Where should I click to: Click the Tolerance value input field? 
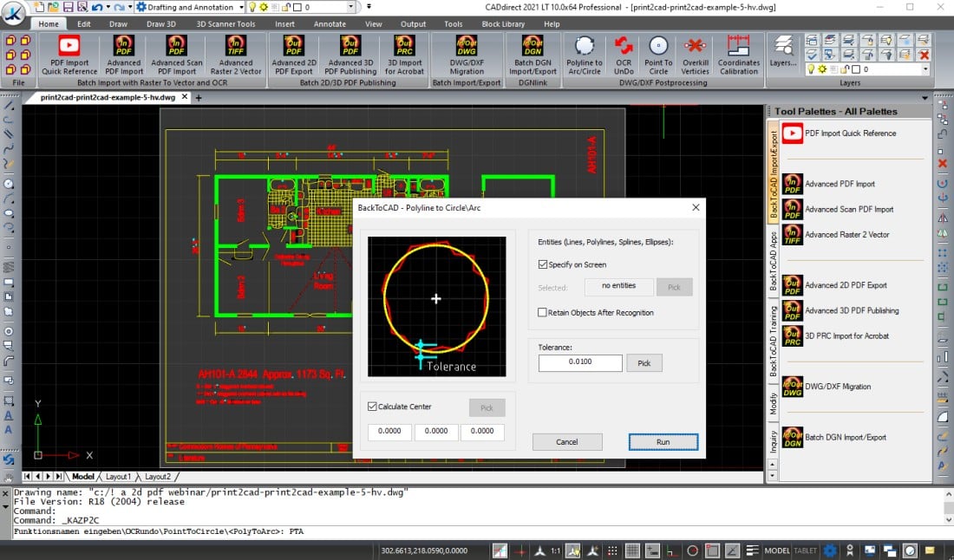[x=580, y=363]
